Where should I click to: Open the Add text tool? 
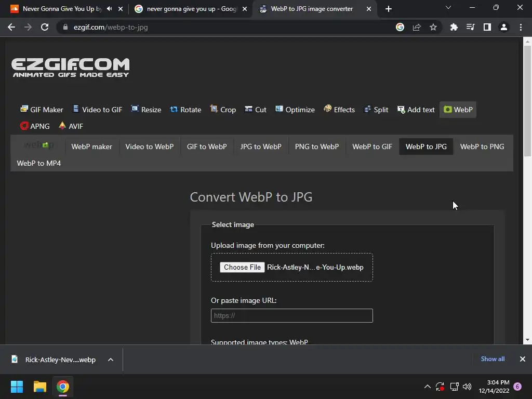[x=416, y=110]
